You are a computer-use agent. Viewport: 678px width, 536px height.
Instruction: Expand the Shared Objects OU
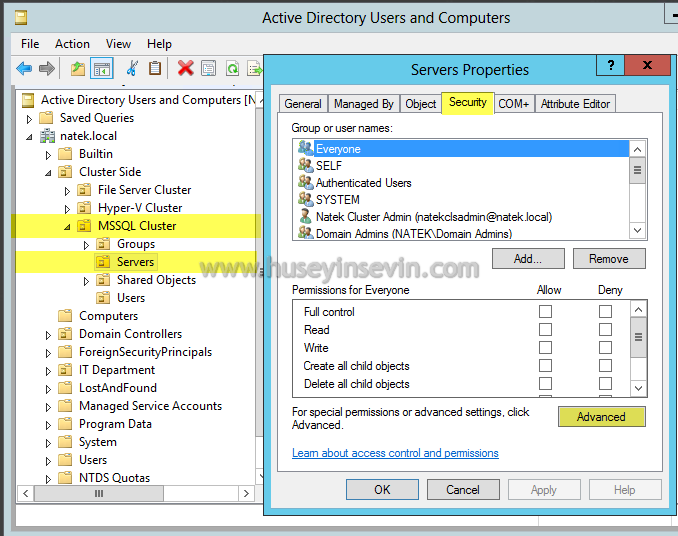click(86, 281)
